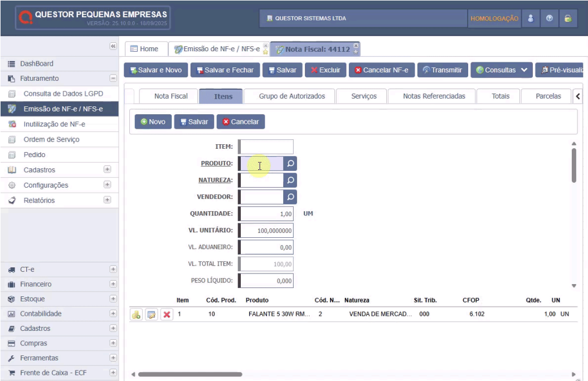Click into the Quantidade input field
The image size is (588, 381).
(266, 214)
